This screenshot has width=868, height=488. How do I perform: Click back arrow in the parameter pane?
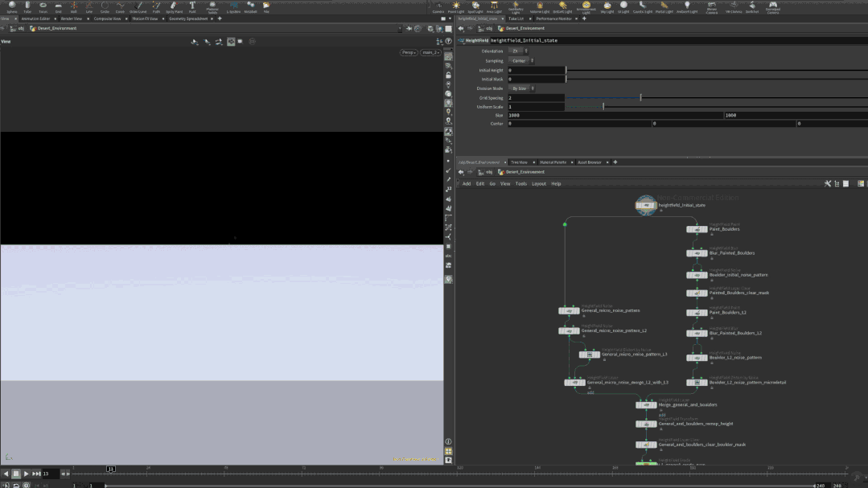click(x=461, y=28)
